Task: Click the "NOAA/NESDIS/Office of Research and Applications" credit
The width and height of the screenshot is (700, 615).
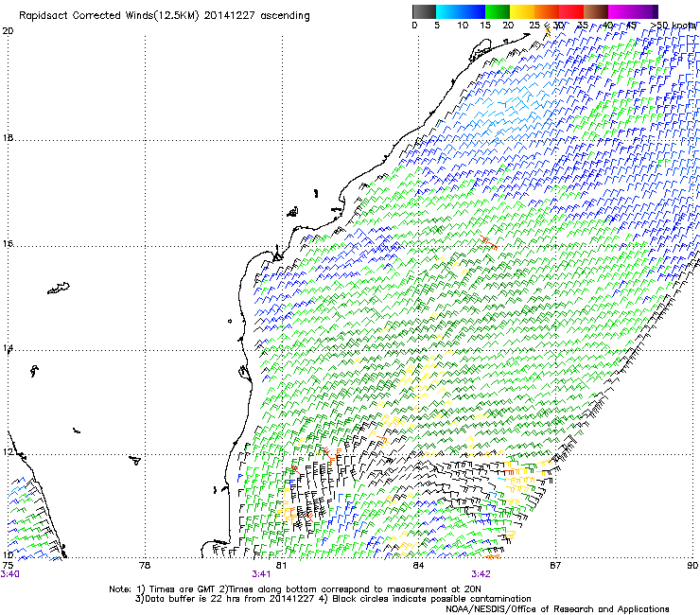Action: (557, 608)
